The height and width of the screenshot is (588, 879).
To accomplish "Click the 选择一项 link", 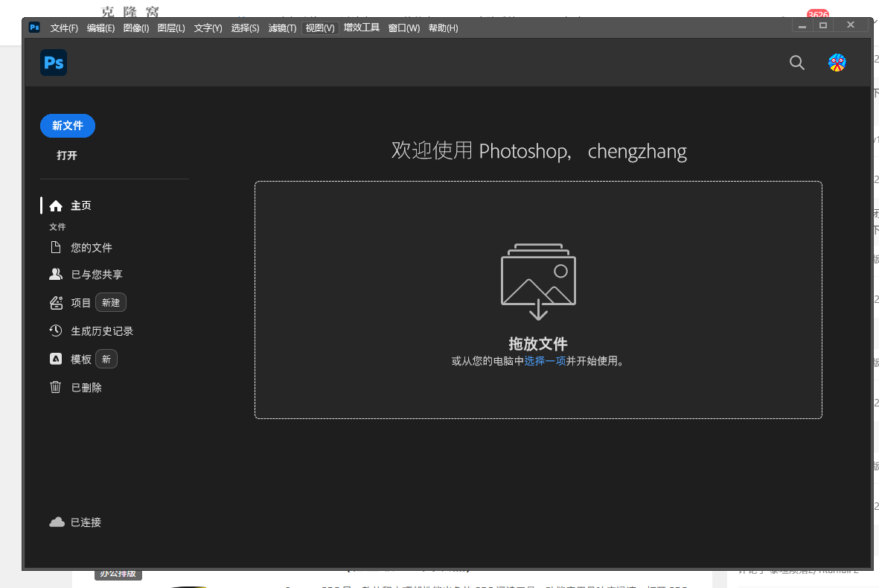I will click(x=546, y=360).
